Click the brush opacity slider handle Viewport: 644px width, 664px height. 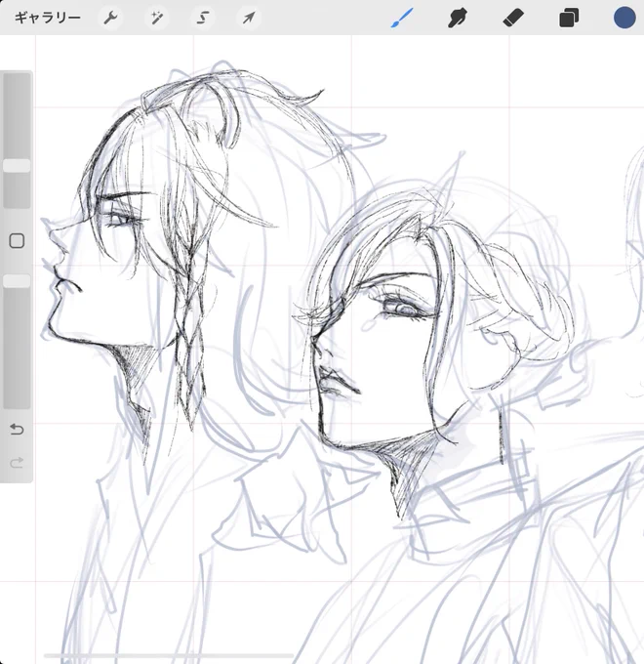tap(17, 281)
